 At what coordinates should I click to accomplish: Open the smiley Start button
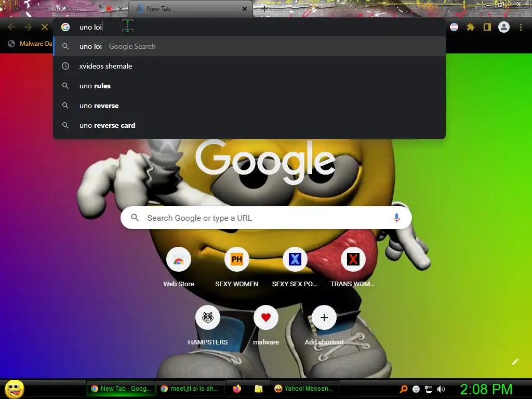pos(15,389)
